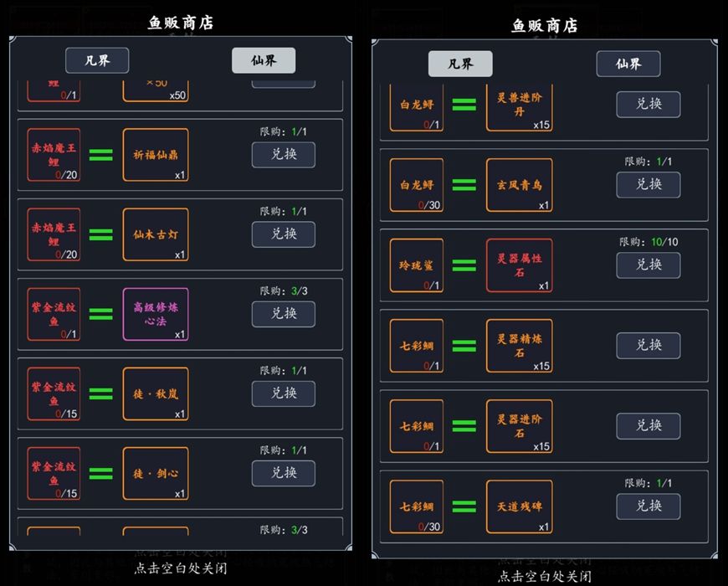Click 兑换 in the 灵器属性石 row
The height and width of the screenshot is (586, 728).
coord(649,265)
